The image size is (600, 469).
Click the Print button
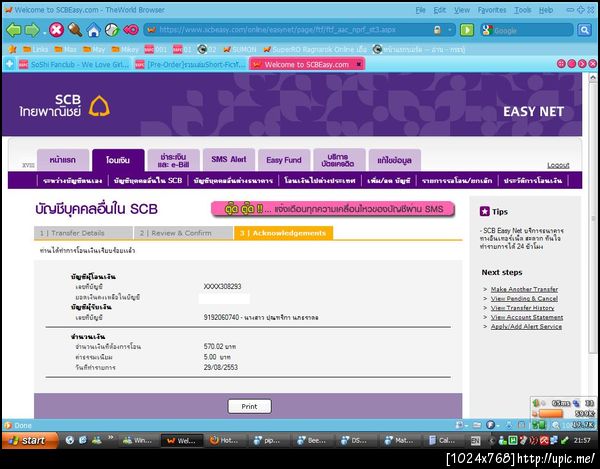coord(249,406)
